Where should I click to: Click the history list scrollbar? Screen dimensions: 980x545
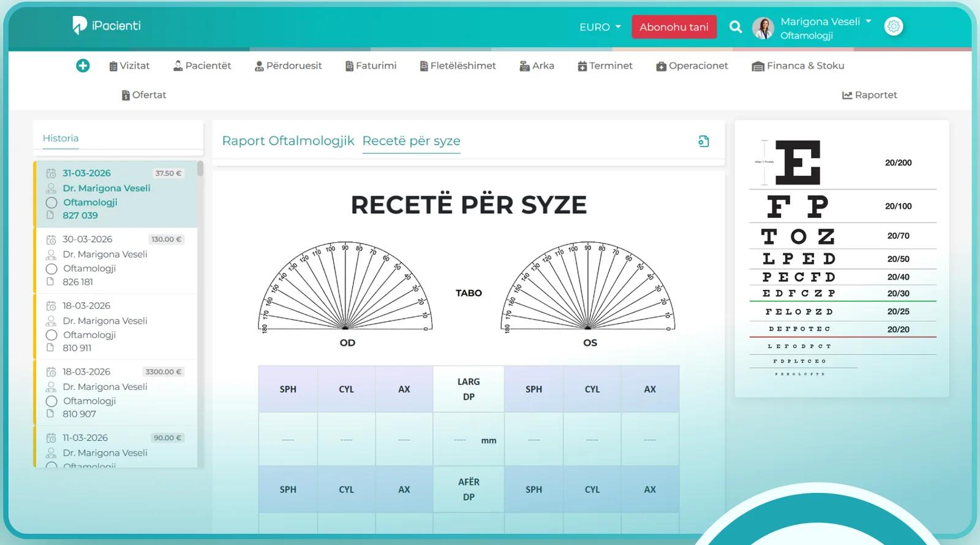[200, 169]
